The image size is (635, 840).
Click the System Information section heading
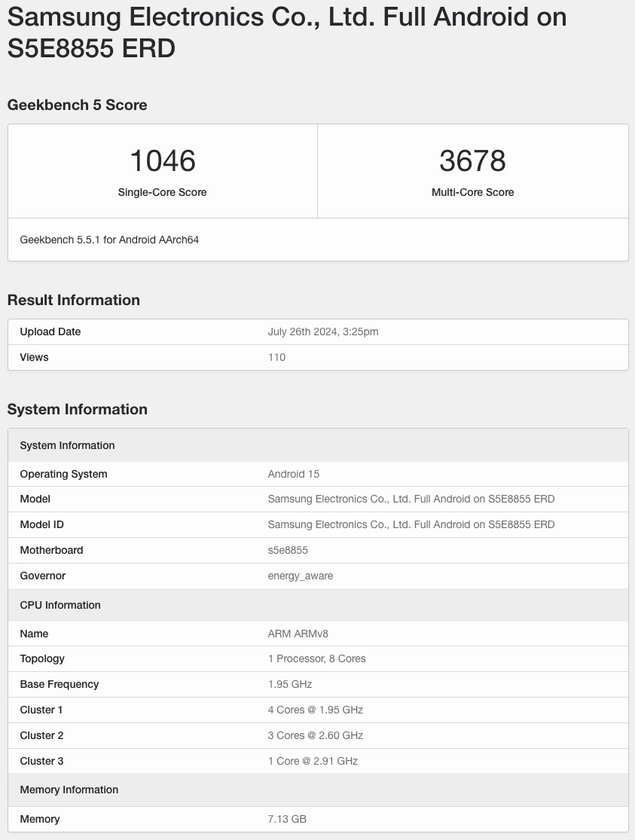(x=77, y=409)
